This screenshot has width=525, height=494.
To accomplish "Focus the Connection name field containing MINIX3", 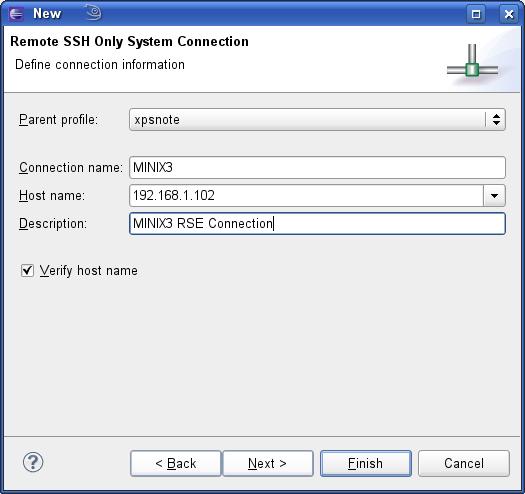I will pos(317,167).
